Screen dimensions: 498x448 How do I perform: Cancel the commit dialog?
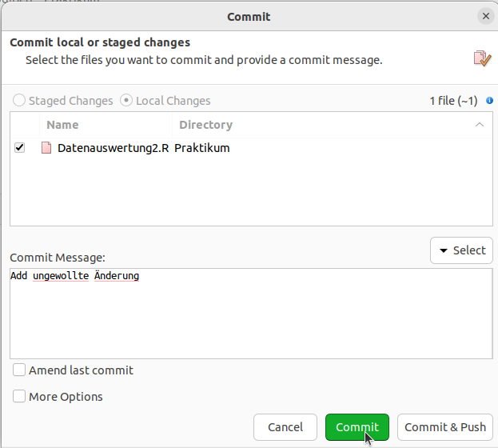pyautogui.click(x=285, y=427)
